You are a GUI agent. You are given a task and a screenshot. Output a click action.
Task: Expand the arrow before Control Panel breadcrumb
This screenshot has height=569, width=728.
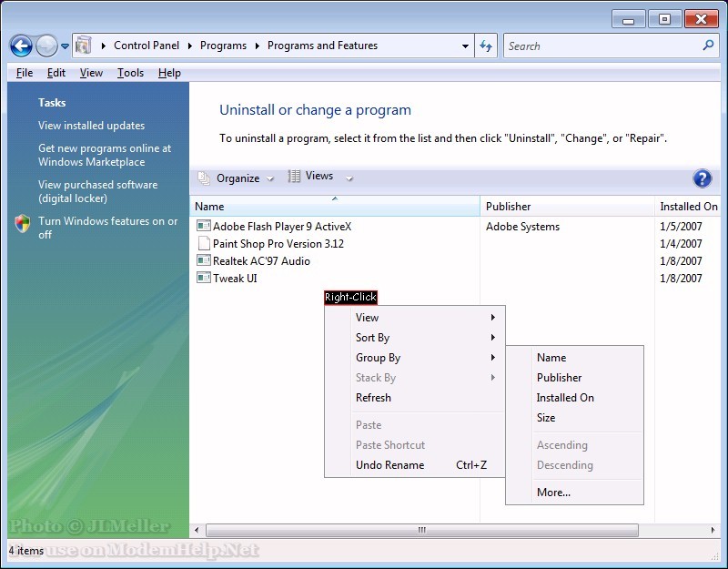coord(103,46)
